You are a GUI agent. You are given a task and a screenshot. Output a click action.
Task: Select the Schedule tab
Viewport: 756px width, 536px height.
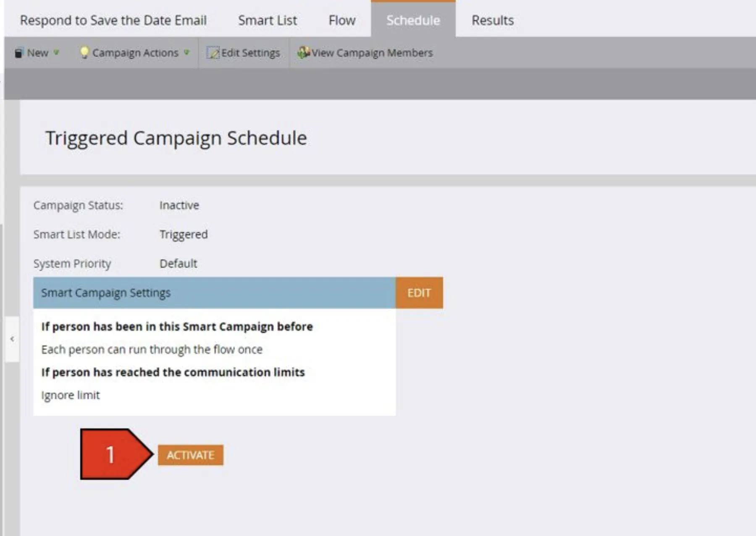point(413,19)
